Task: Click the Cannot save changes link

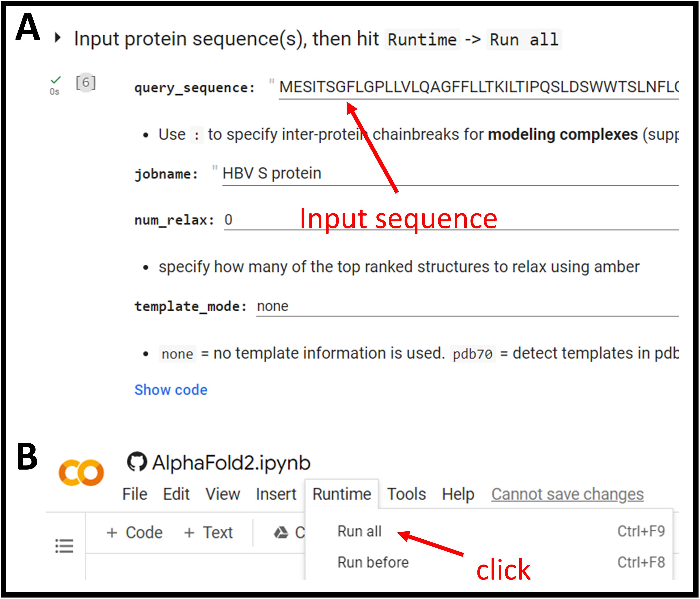Action: [567, 494]
